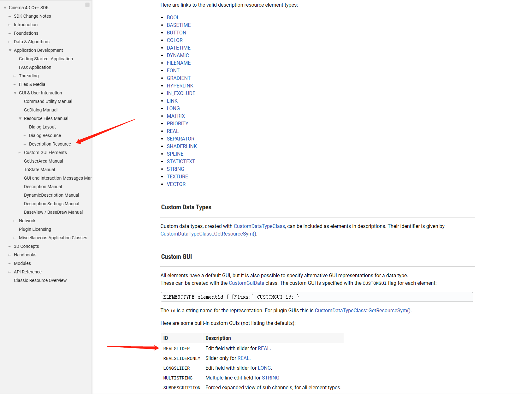Open Classic Resource Overview page
The image size is (532, 394).
[40, 280]
